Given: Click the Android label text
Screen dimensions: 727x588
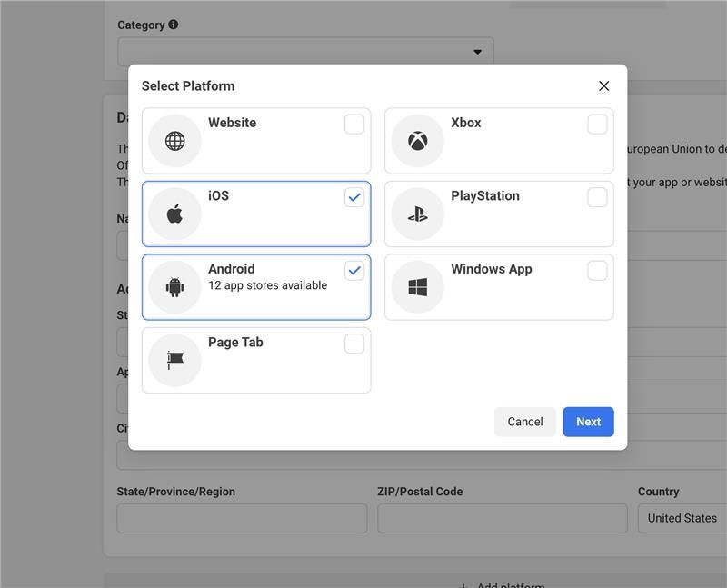Looking at the screenshot, I should tap(232, 269).
